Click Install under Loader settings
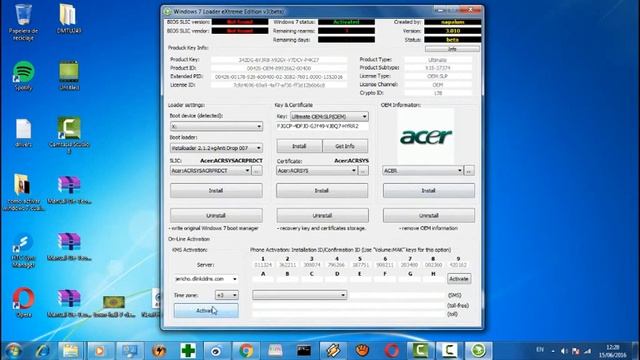The height and width of the screenshot is (360, 640). [x=216, y=191]
